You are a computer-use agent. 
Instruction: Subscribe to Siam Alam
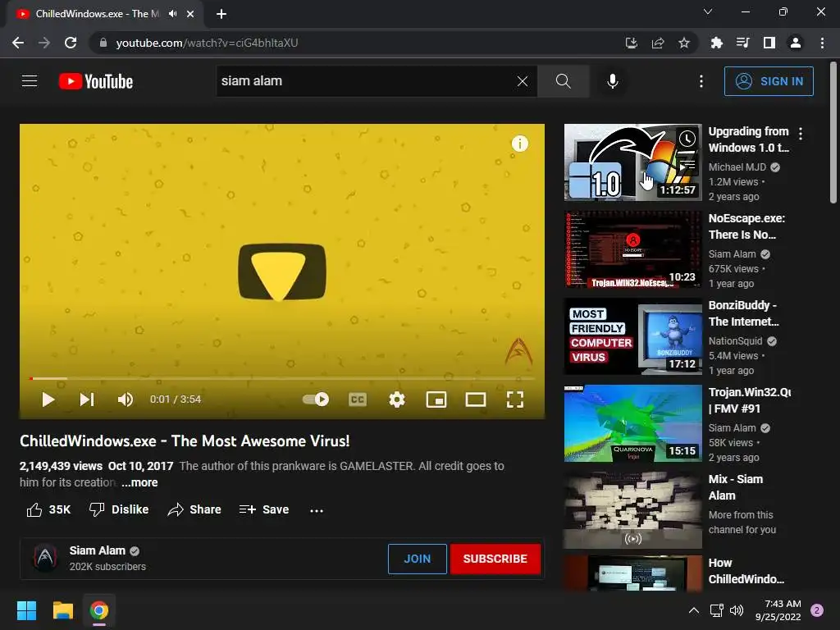495,559
